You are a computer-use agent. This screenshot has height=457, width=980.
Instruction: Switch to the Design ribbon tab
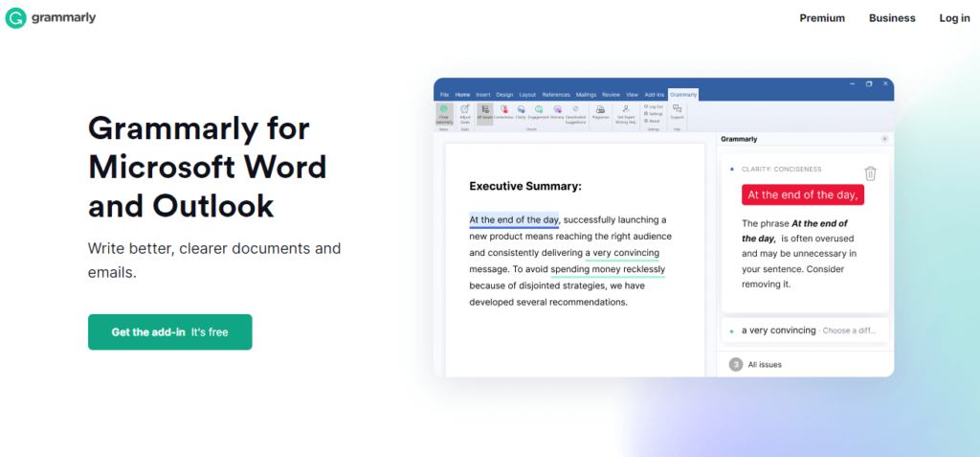pyautogui.click(x=504, y=95)
